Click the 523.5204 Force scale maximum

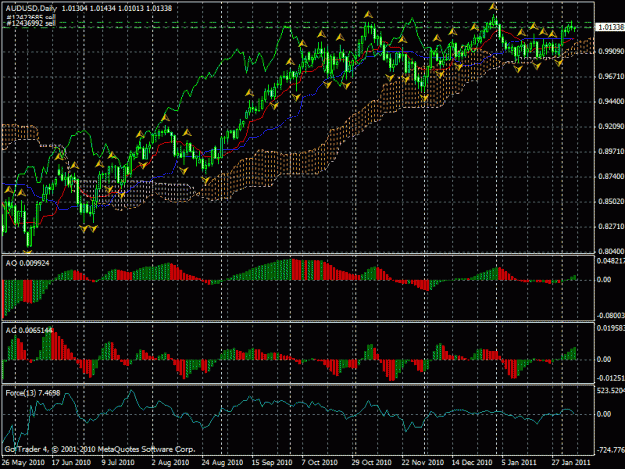(x=611, y=391)
